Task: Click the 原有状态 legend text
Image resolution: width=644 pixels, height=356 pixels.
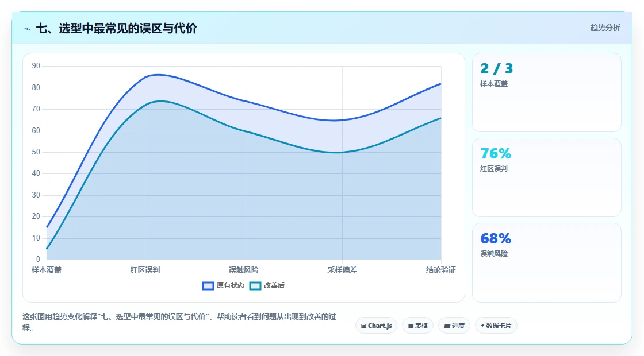Action: pos(231,285)
